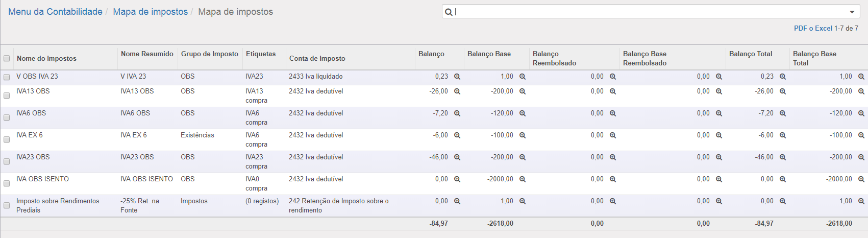
Task: Click magnifier next to IVA23 OBS Balanço -46,00
Action: (x=457, y=157)
